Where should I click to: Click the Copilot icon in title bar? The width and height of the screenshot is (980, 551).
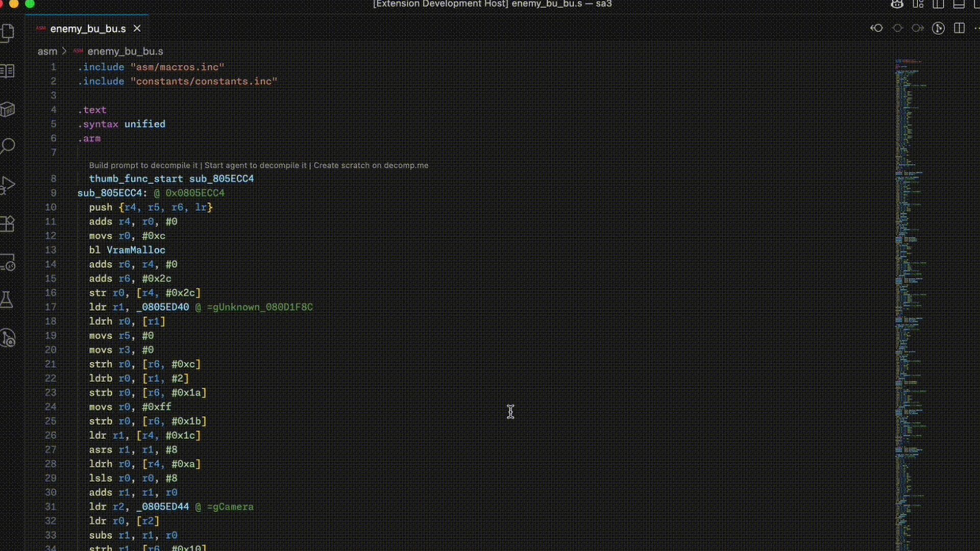pos(897,5)
